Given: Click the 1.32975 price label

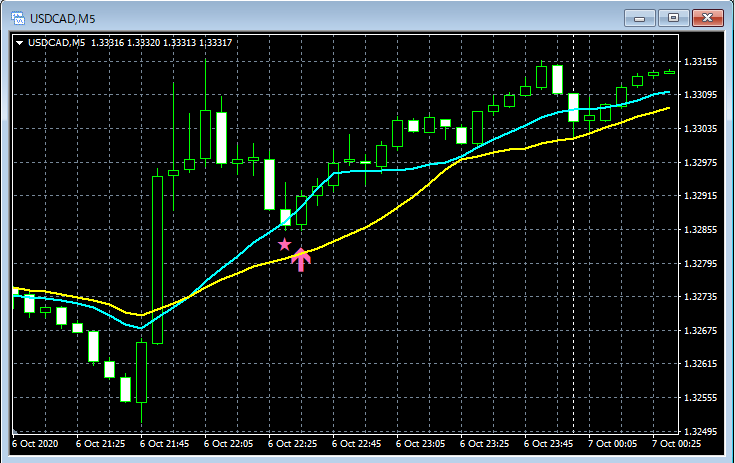Looking at the screenshot, I should (700, 162).
